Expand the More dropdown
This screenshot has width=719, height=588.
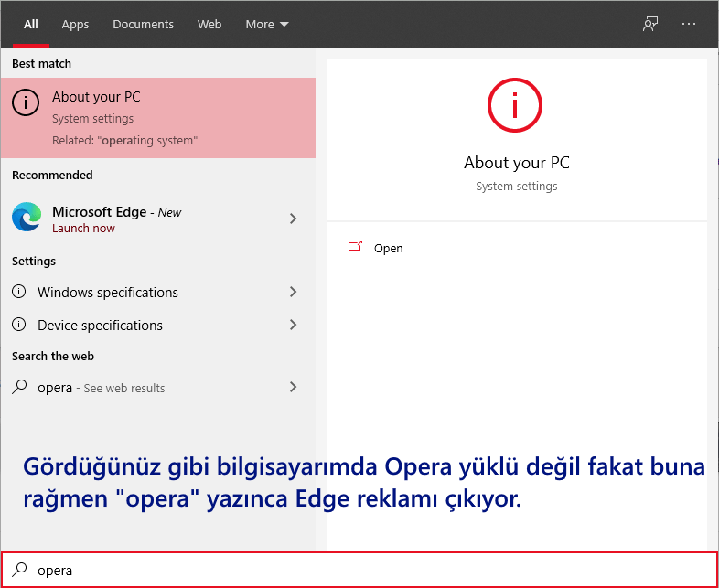267,25
